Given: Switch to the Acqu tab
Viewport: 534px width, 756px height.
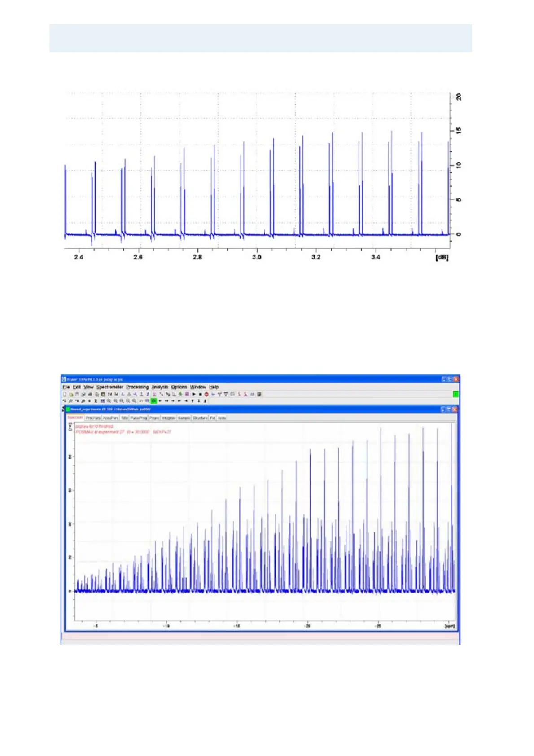Looking at the screenshot, I should coord(222,418).
